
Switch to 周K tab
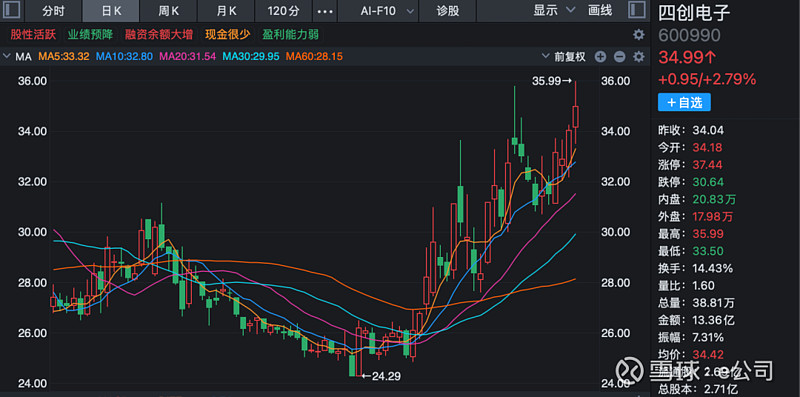point(169,11)
